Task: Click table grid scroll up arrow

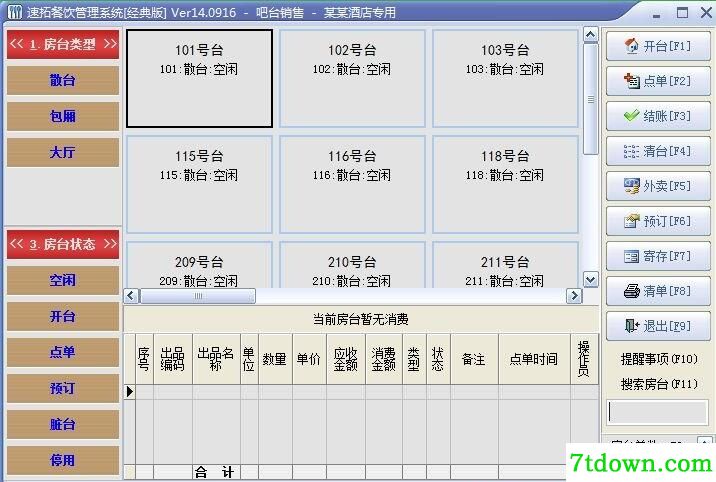Action: [x=590, y=35]
